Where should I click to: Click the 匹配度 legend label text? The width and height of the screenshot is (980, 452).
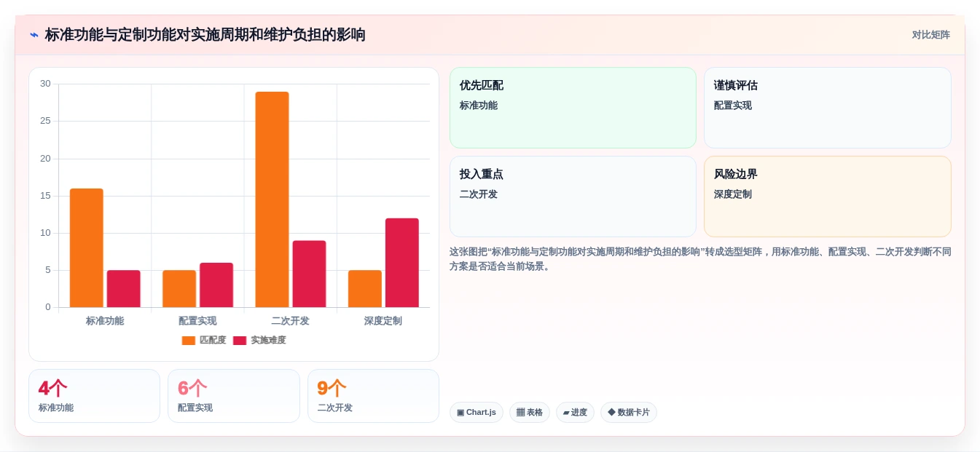[x=213, y=341]
